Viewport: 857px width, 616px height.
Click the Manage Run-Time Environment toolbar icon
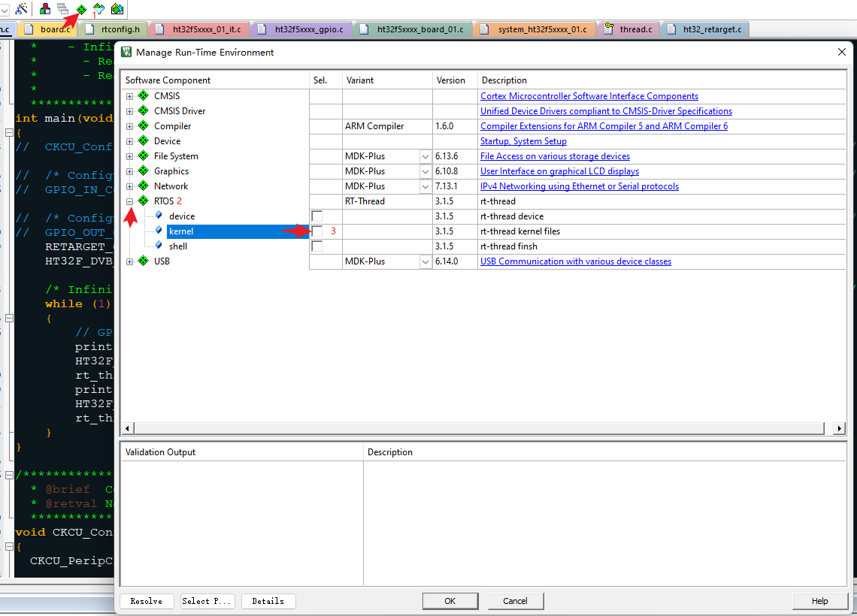(81, 8)
